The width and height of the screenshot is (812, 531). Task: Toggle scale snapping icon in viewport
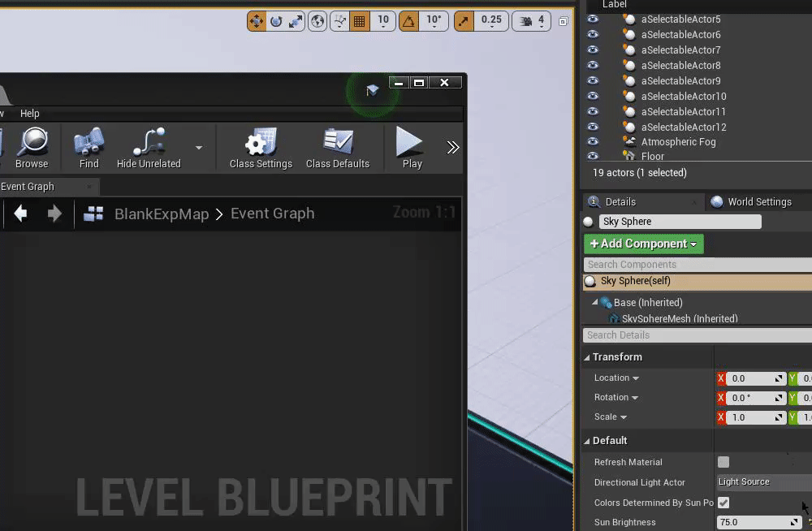[x=464, y=21]
